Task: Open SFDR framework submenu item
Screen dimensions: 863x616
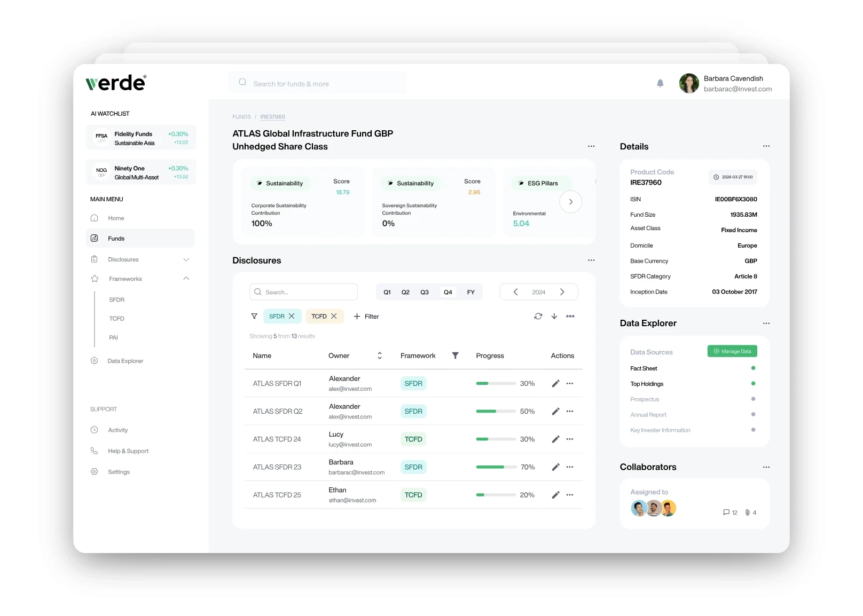Action: (117, 300)
